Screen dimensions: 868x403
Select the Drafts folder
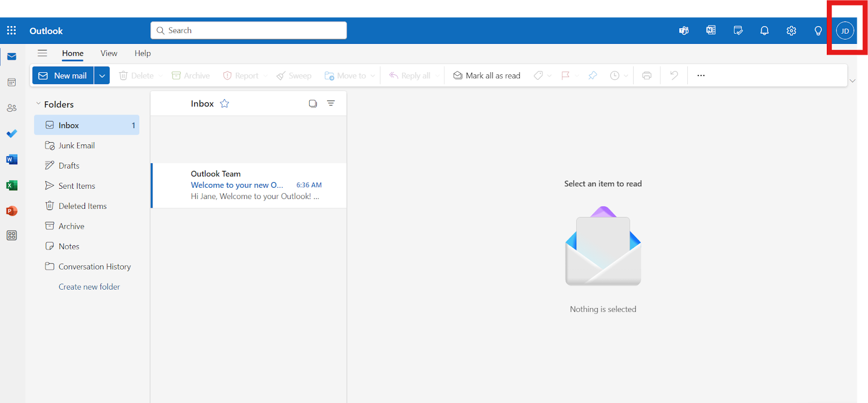87,165
